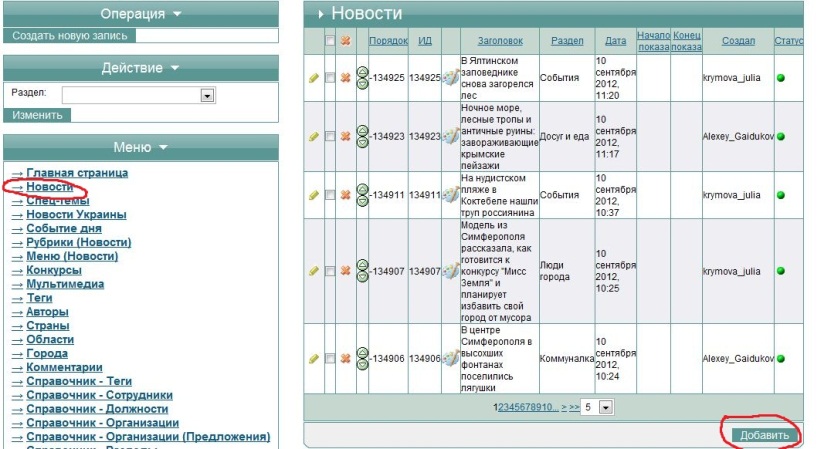This screenshot has width=824, height=449.
Task: Tick checkbox for row 134911
Action: (330, 195)
